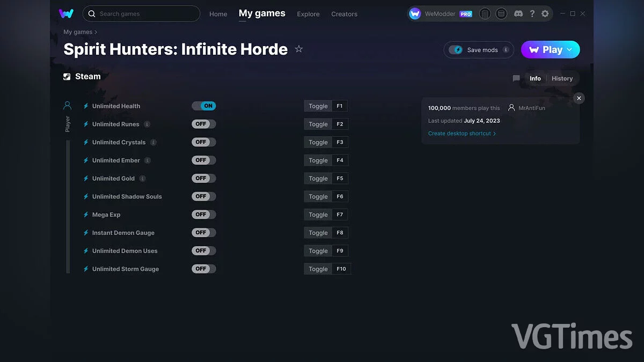Click the Unlimited Demon Uses label

point(125,251)
